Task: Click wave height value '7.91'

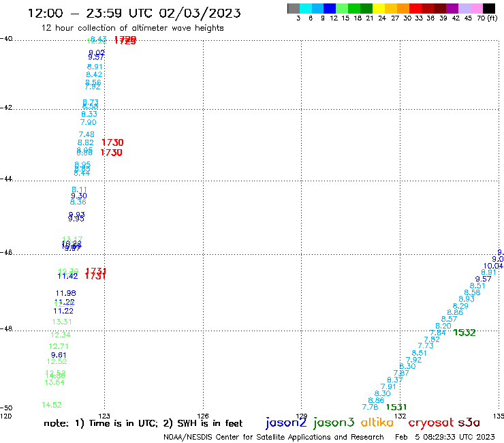Action: (388, 386)
